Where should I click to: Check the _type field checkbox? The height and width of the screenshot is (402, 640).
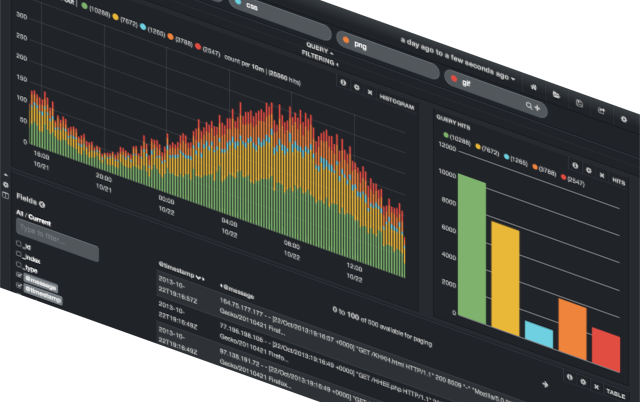coord(19,264)
